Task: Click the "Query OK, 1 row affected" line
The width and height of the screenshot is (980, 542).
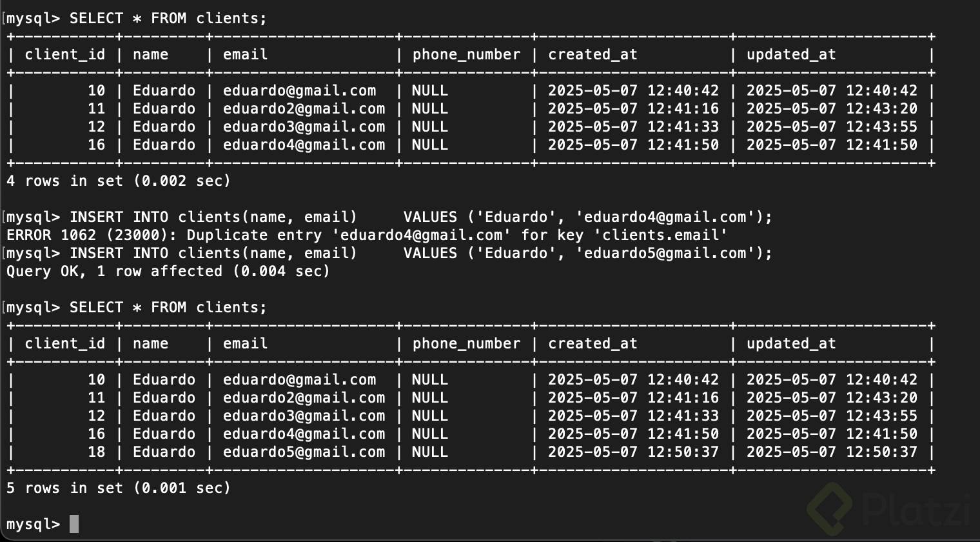Action: click(x=168, y=271)
